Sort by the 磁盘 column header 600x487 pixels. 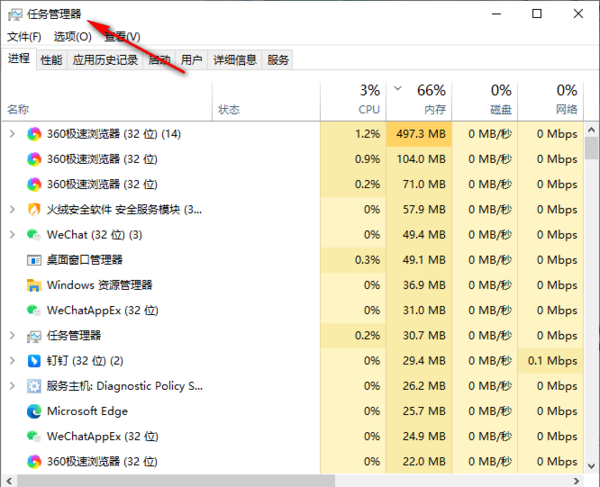pyautogui.click(x=485, y=102)
